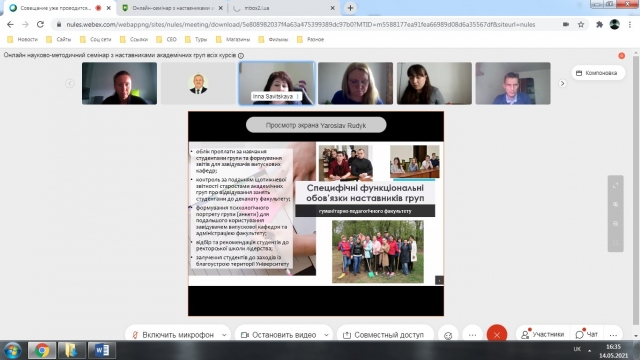Close the mbox2.i.ua tab
This screenshot has width=640, height=360.
coord(332,8)
